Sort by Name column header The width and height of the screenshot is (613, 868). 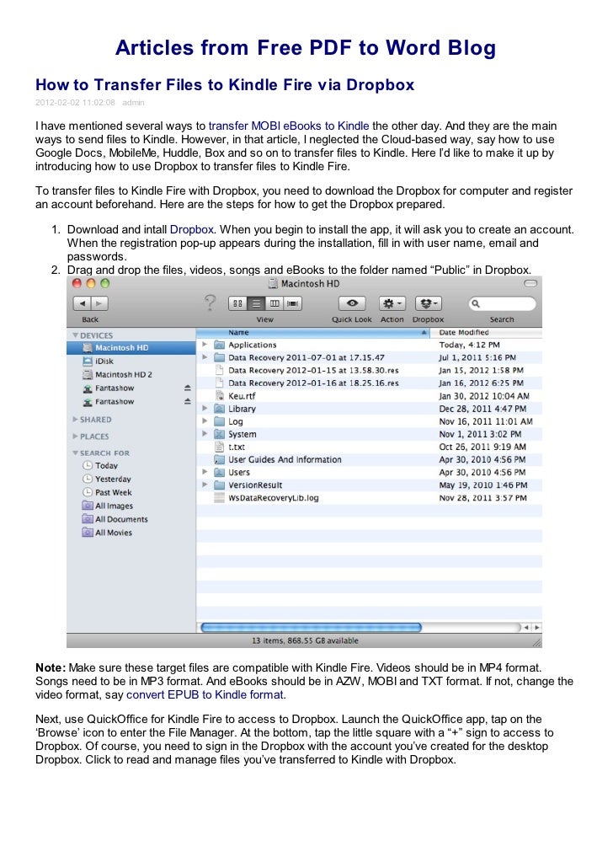pyautogui.click(x=314, y=333)
